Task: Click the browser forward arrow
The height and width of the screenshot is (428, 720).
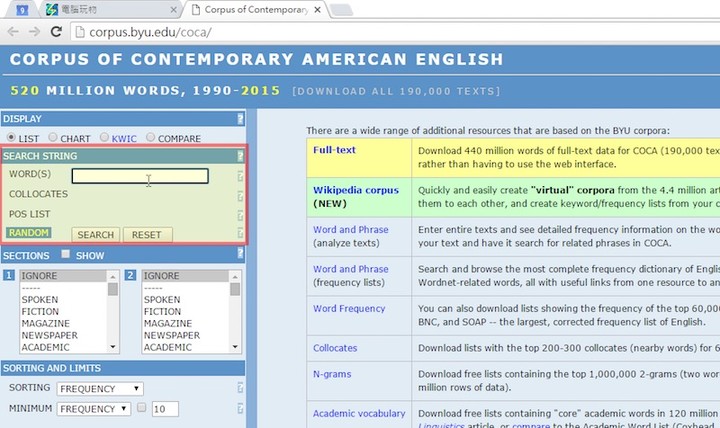Action: pos(35,31)
